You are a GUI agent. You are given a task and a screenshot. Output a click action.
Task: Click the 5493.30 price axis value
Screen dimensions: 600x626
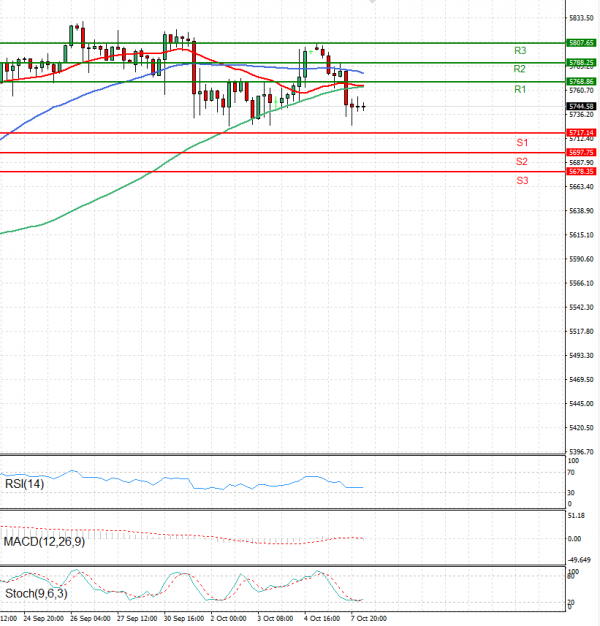click(581, 355)
